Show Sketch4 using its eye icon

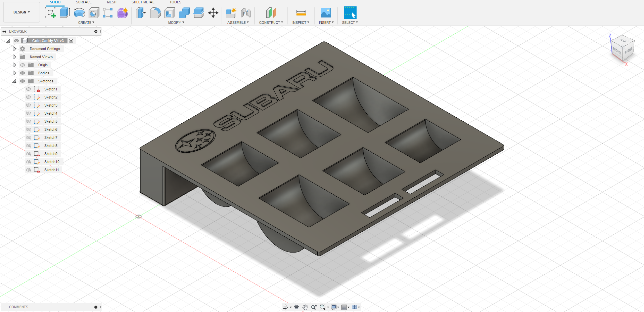[29, 113]
